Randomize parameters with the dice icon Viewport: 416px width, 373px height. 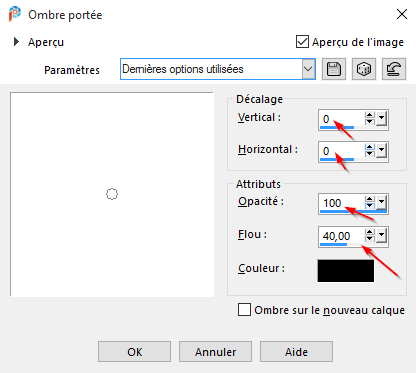tap(364, 69)
